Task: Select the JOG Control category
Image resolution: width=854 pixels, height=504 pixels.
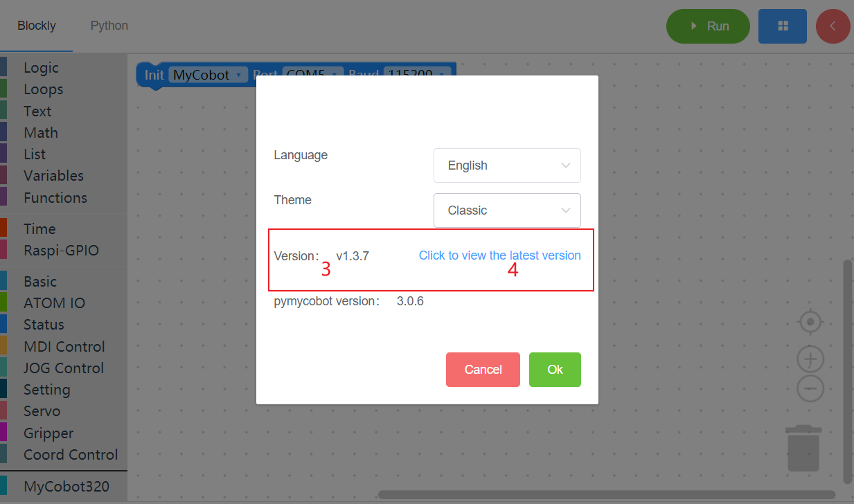Action: click(x=63, y=368)
